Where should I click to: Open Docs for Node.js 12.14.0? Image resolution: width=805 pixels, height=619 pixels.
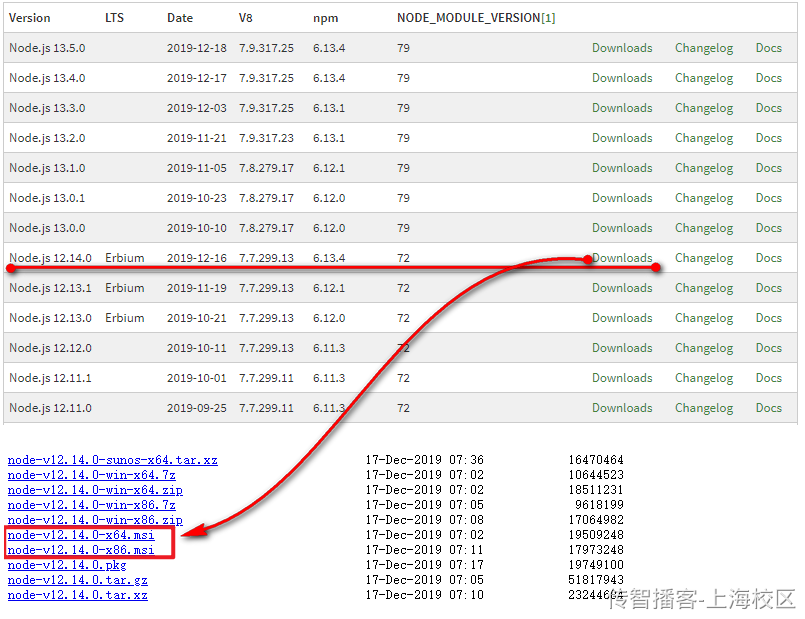(x=769, y=258)
